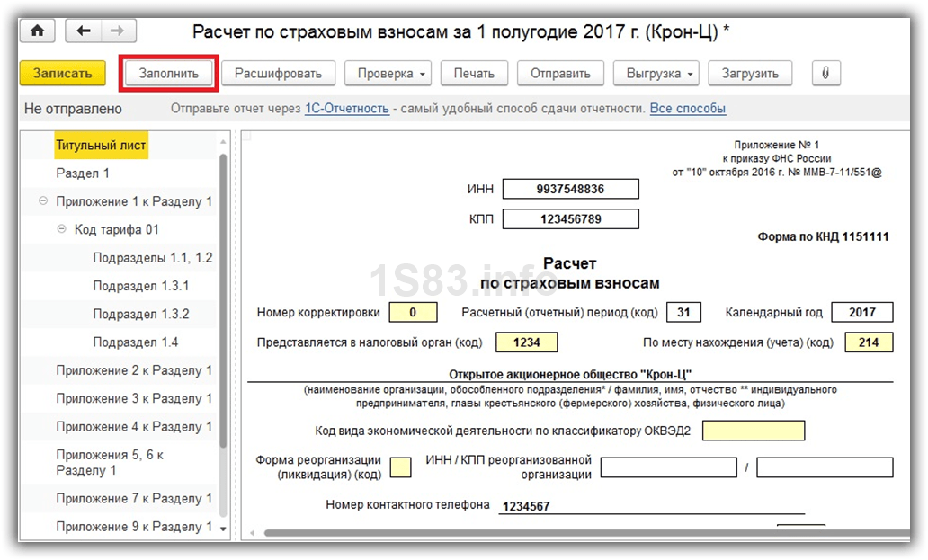Click the КПП field 123456789
The height and width of the screenshot is (560, 928).
(x=570, y=218)
